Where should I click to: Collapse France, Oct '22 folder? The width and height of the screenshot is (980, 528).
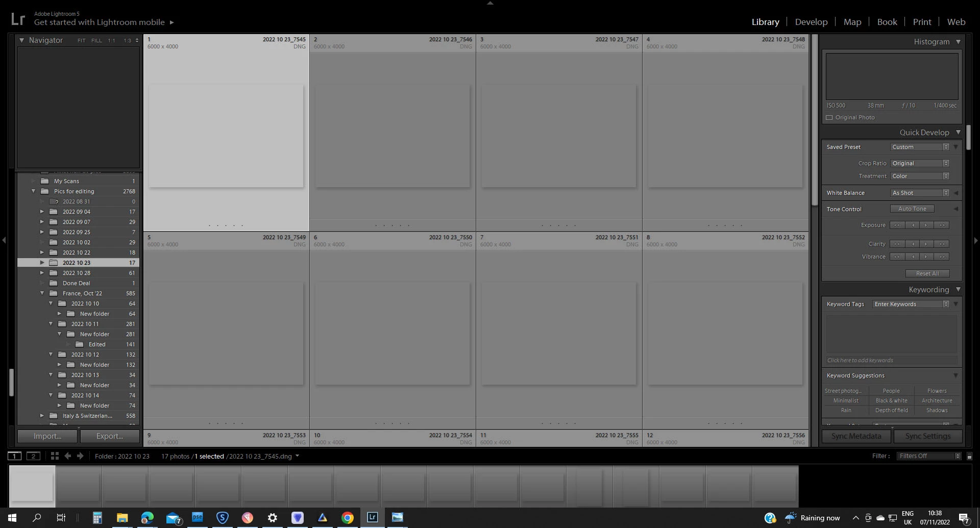(x=42, y=293)
